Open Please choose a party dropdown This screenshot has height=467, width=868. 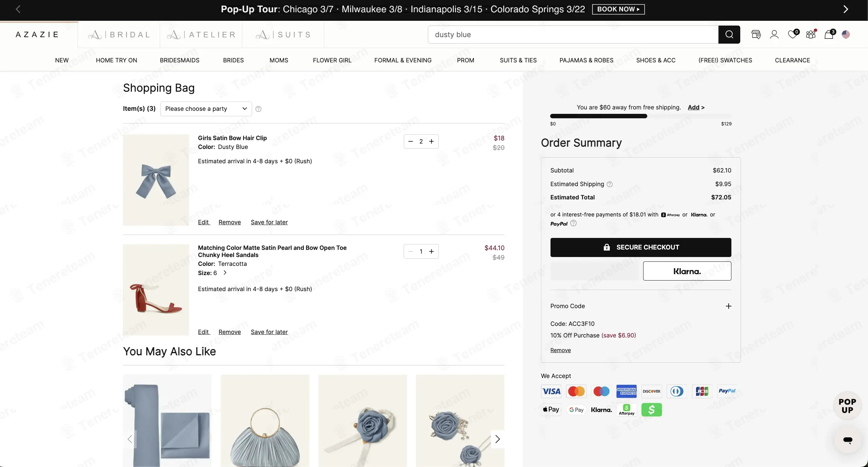point(206,109)
